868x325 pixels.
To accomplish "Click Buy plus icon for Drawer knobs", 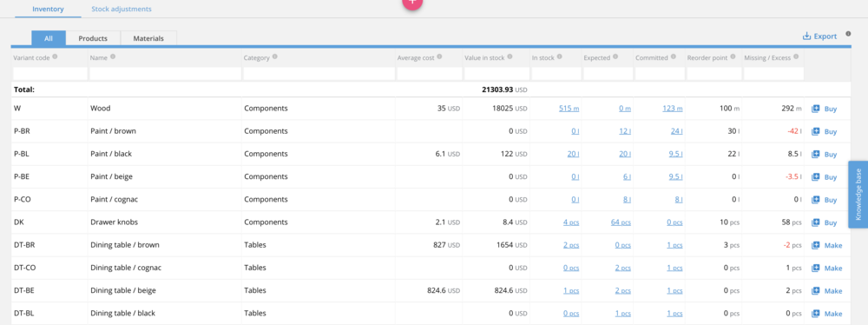I will tap(815, 223).
